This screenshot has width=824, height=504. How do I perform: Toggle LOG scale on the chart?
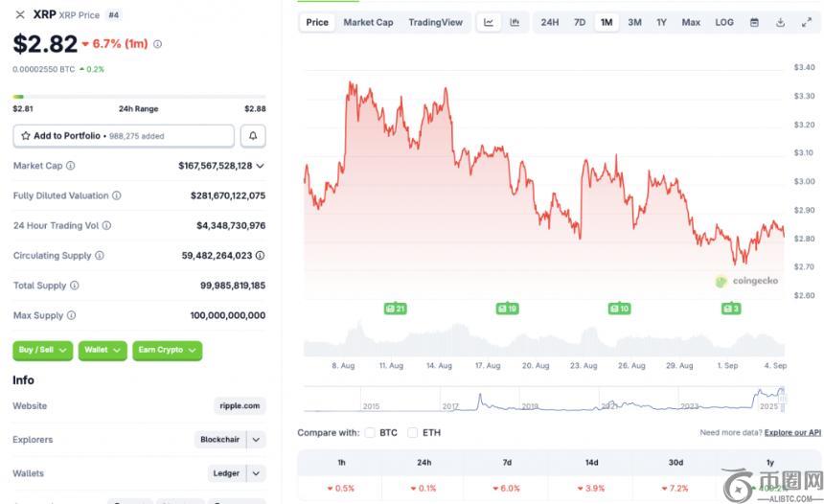[x=724, y=22]
